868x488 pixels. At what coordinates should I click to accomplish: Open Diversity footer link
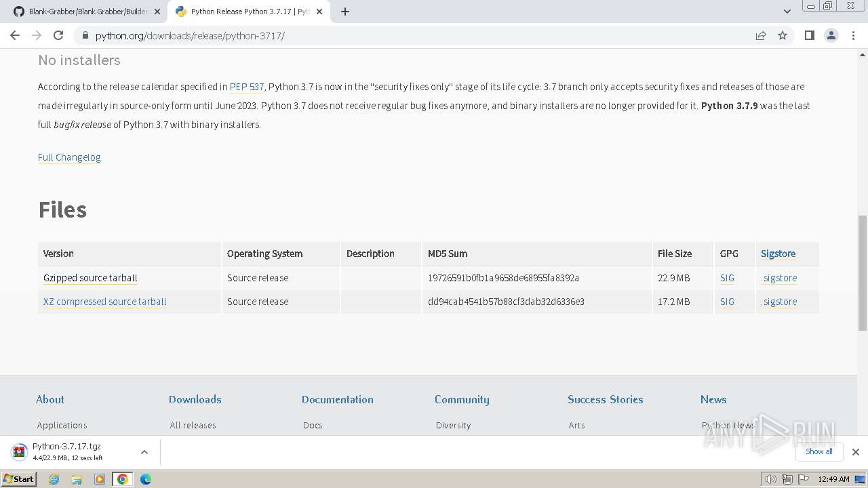[454, 425]
